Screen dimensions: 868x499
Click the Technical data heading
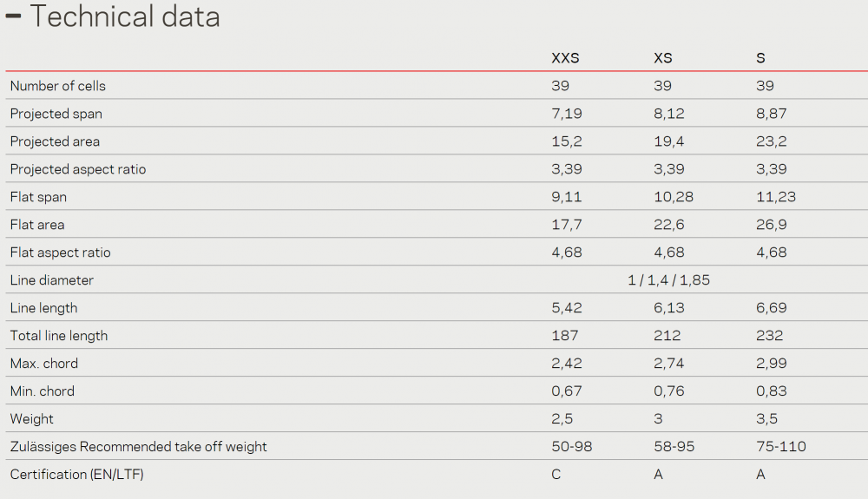coord(125,16)
